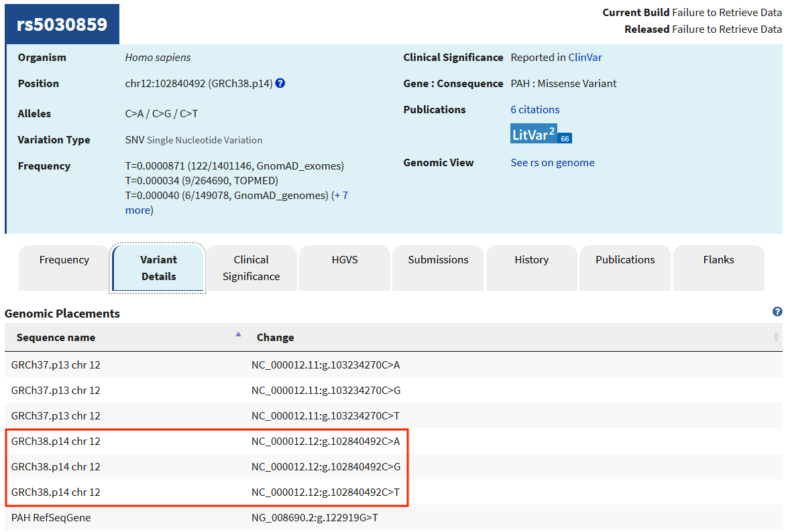788x532 pixels.
Task: Switch to the Publications tab
Action: point(625,268)
